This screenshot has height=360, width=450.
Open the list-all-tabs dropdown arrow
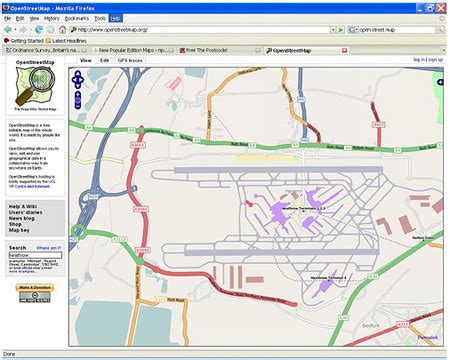pyautogui.click(x=444, y=50)
